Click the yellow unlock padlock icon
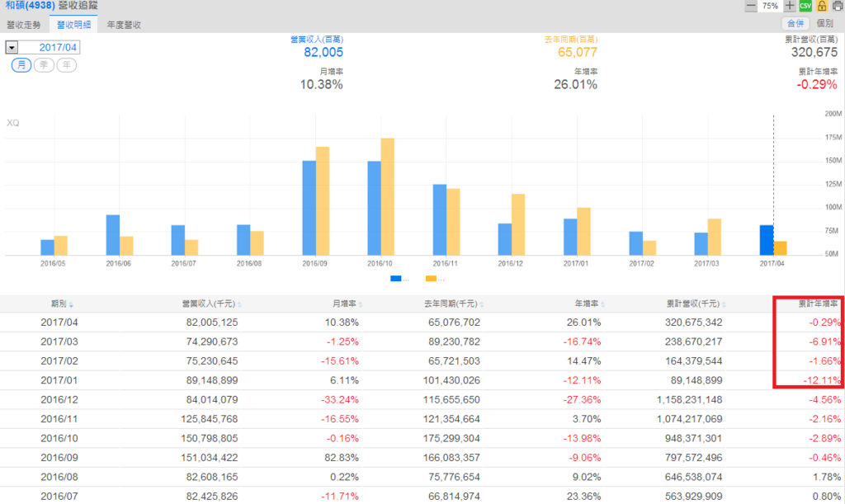845x504 pixels. (822, 6)
